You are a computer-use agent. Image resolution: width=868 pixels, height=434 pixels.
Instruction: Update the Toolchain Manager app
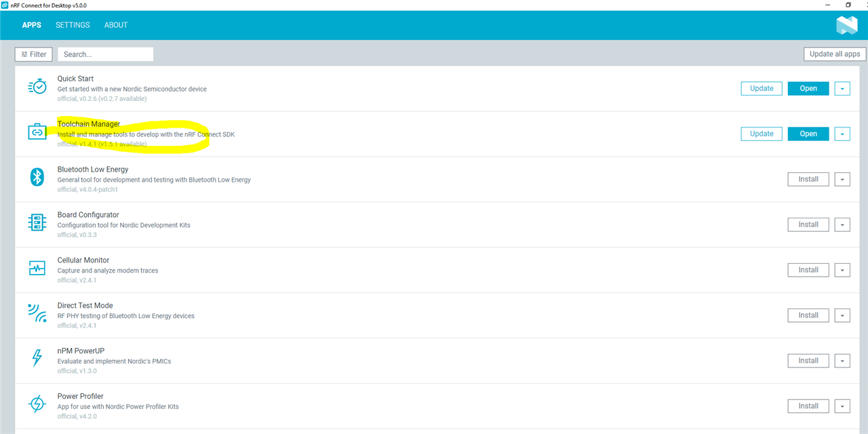coord(762,134)
